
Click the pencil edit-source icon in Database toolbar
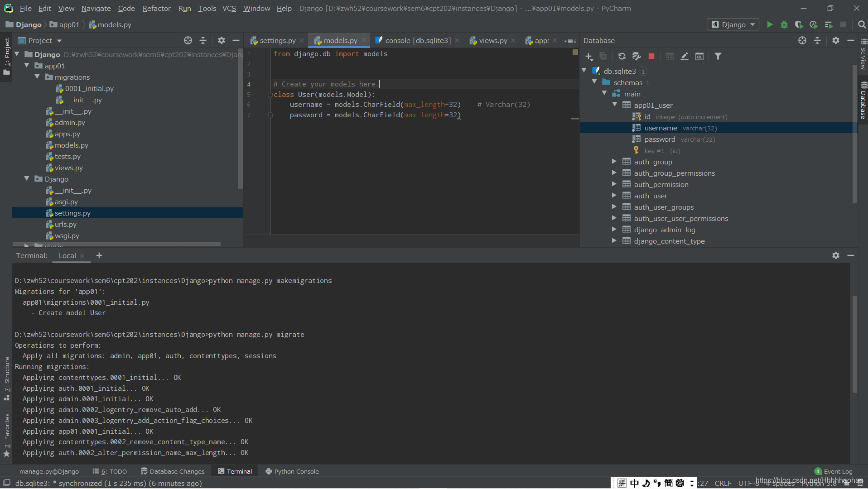click(x=685, y=57)
